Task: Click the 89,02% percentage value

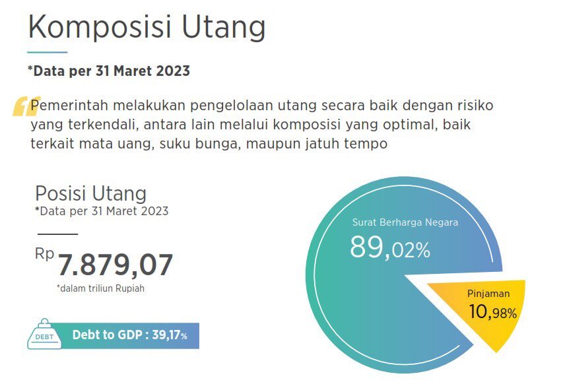Action: click(389, 248)
